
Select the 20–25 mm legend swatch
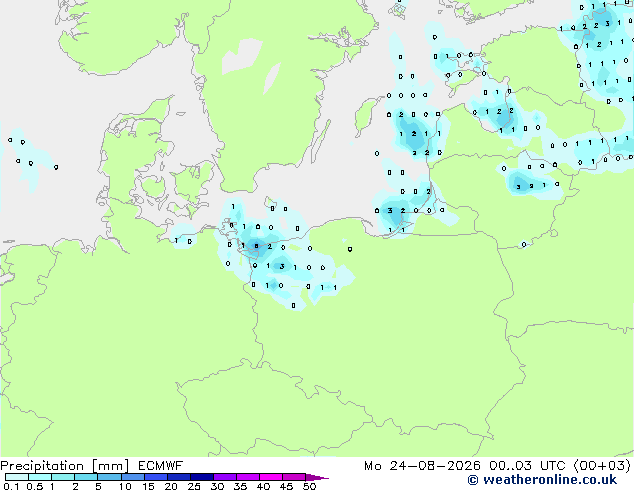coord(178,477)
